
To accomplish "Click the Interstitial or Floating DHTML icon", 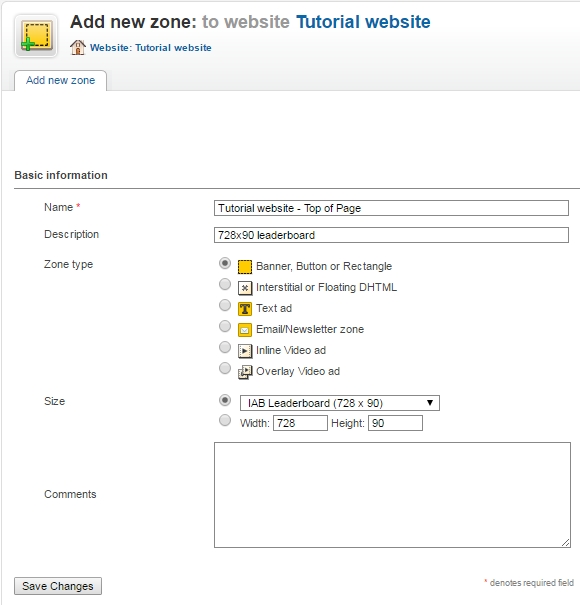I will click(245, 288).
